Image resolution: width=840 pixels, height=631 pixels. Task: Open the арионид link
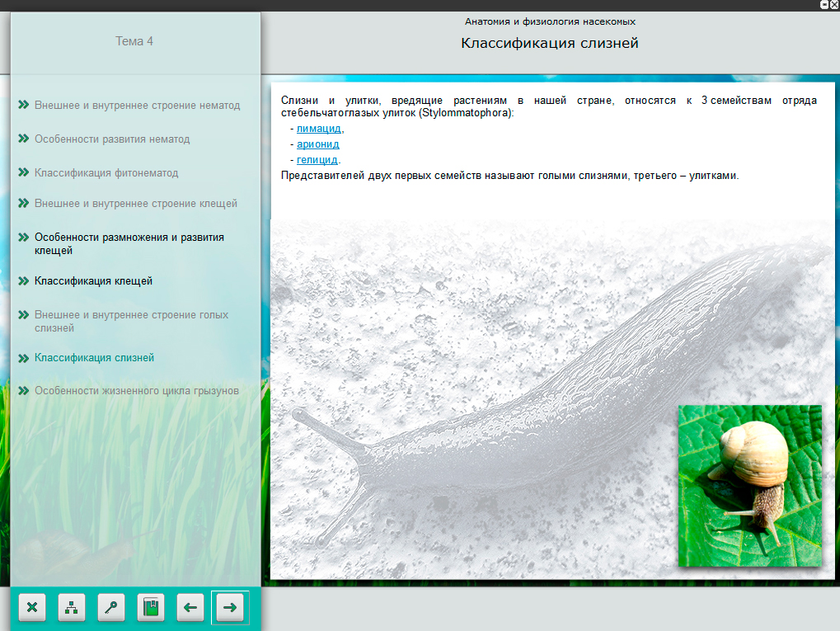tap(317, 144)
